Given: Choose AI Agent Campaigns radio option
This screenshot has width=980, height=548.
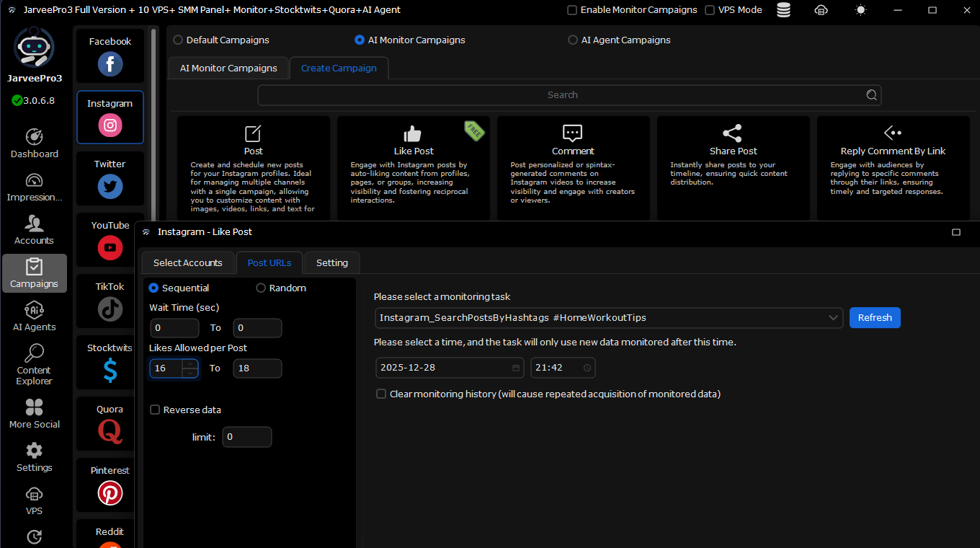Looking at the screenshot, I should coord(573,40).
